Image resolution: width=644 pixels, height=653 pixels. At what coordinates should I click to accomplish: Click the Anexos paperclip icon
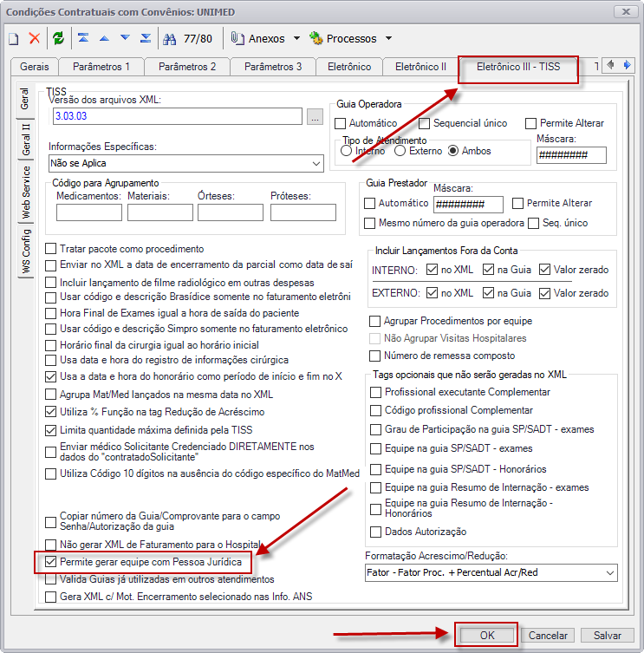tap(237, 39)
